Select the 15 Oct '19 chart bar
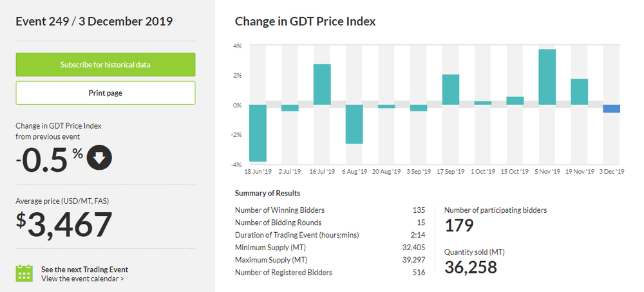The image size is (644, 292). click(515, 101)
